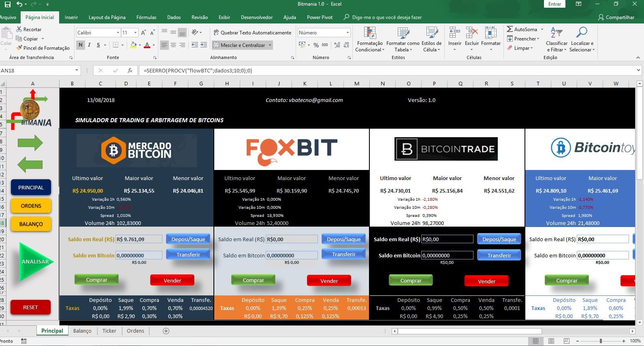Align text left in cell
The height and width of the screenshot is (346, 644).
point(164,45)
